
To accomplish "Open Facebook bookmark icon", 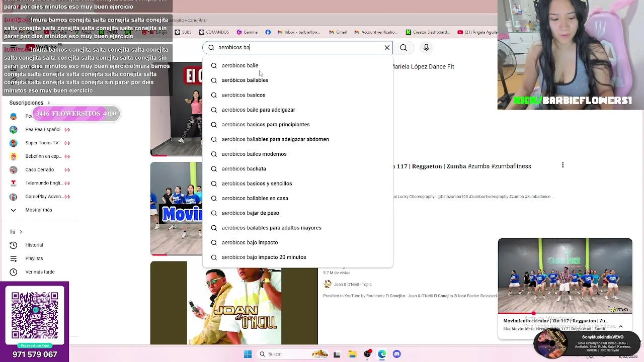I will tap(268, 32).
